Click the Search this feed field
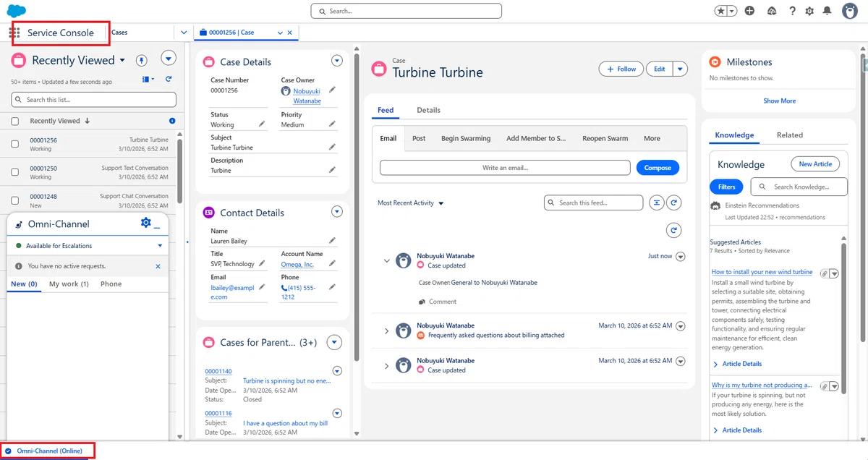Viewport: 868px width, 460px height. [593, 203]
